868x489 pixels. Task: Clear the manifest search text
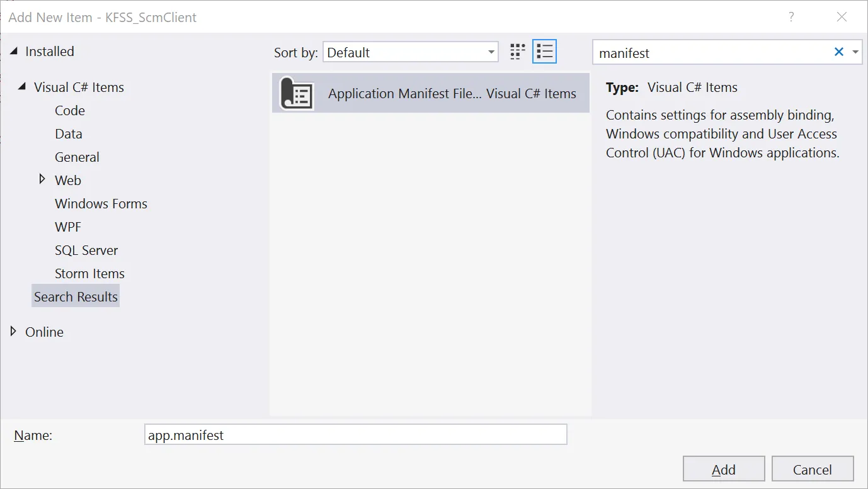(838, 52)
